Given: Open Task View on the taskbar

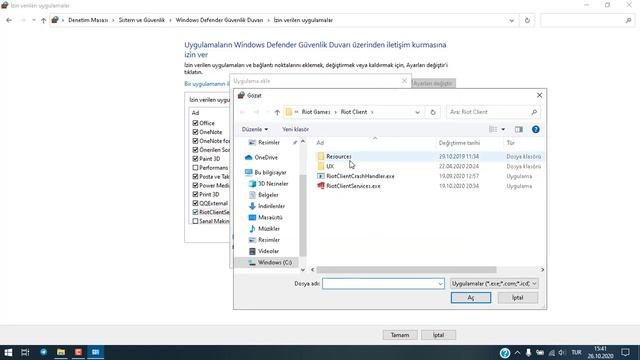Looking at the screenshot, I should tap(25, 352).
